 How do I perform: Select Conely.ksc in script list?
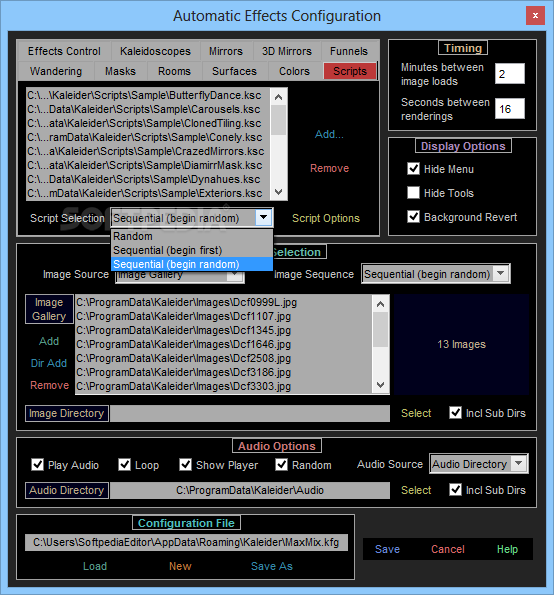click(x=148, y=137)
